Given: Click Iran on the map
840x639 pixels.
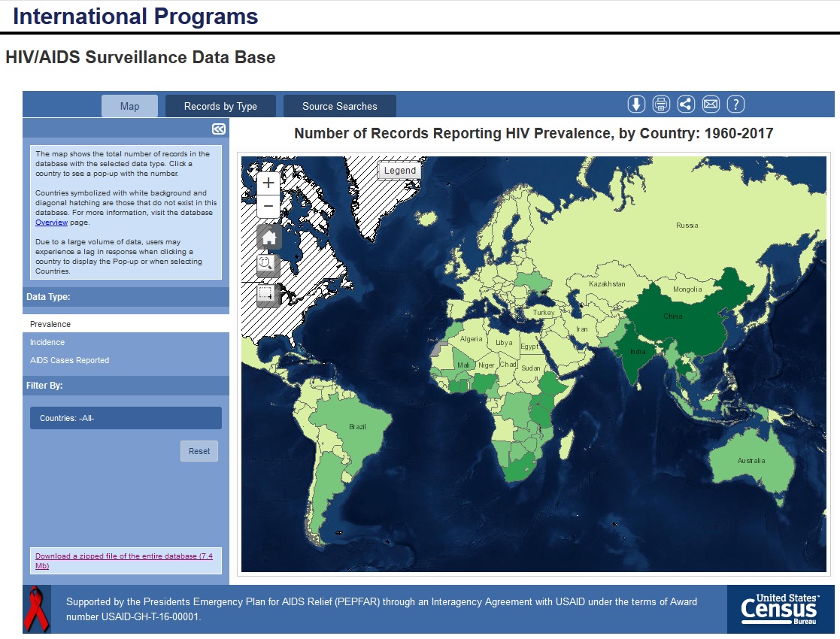Looking at the screenshot, I should [582, 329].
